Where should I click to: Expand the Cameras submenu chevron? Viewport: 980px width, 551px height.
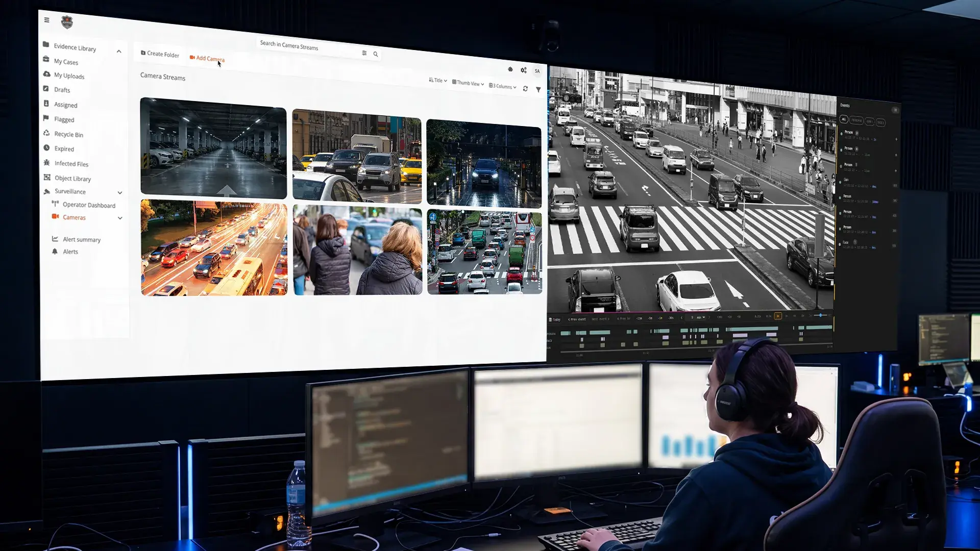pyautogui.click(x=120, y=218)
